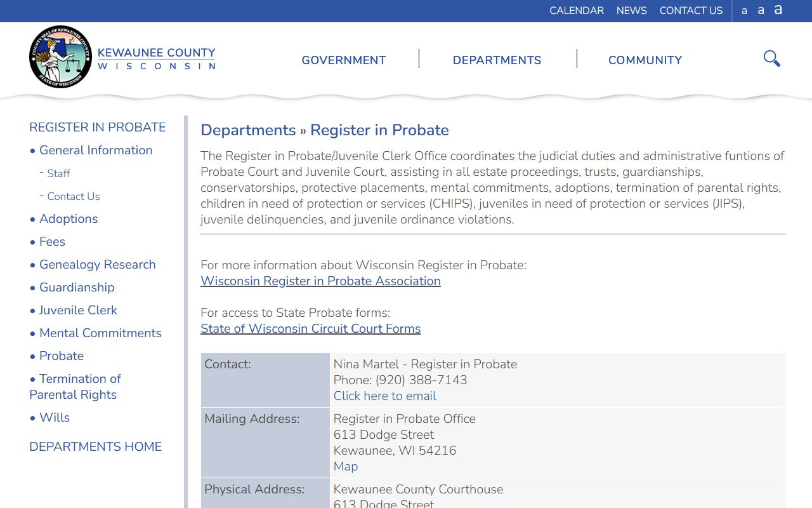This screenshot has width=812, height=508.
Task: Go to the Fees page
Action: point(52,242)
